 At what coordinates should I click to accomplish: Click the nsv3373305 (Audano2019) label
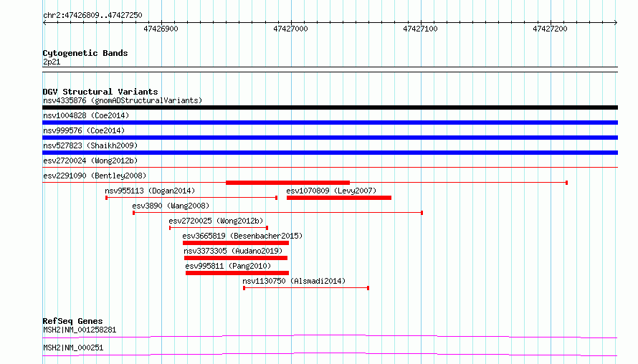tap(233, 251)
